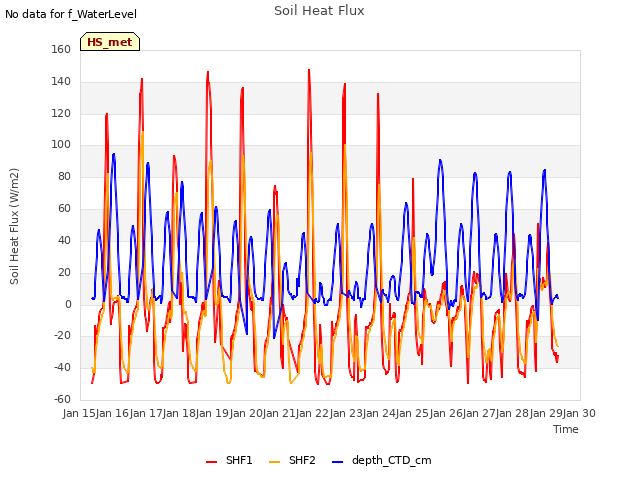
Task: Click the red SHF1 legend swatch
Action: 211,462
